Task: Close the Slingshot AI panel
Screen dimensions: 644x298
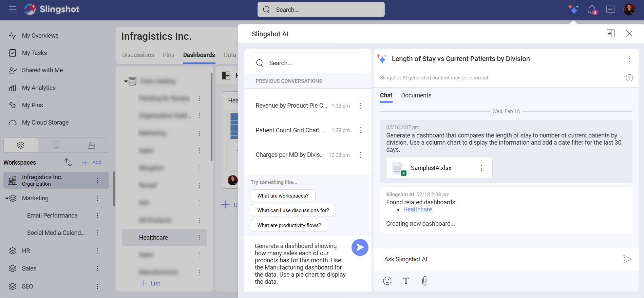Action: (x=629, y=33)
